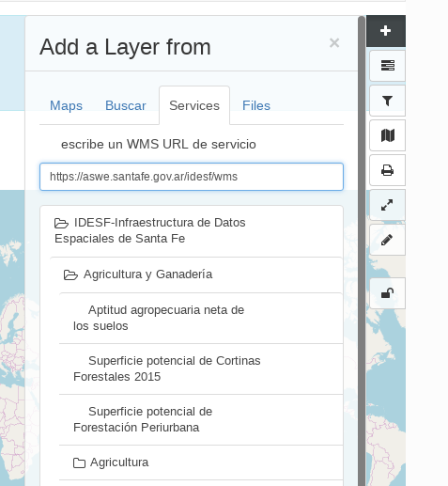Add Superficie potencial de Cortinas Forestales 2015

(201, 368)
